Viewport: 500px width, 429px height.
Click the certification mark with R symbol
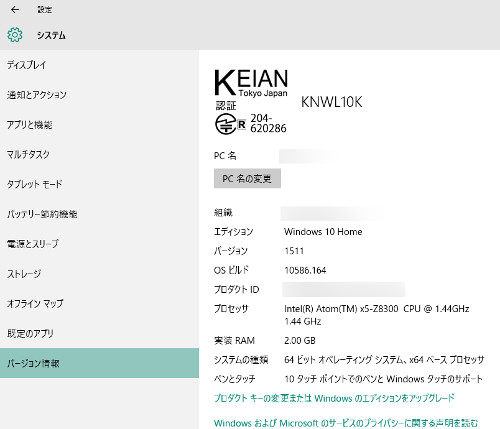click(230, 124)
